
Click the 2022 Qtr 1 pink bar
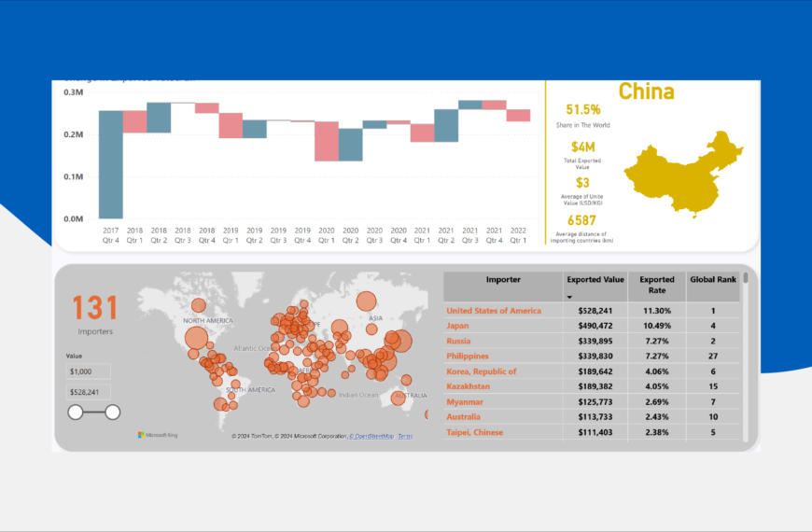click(x=518, y=115)
